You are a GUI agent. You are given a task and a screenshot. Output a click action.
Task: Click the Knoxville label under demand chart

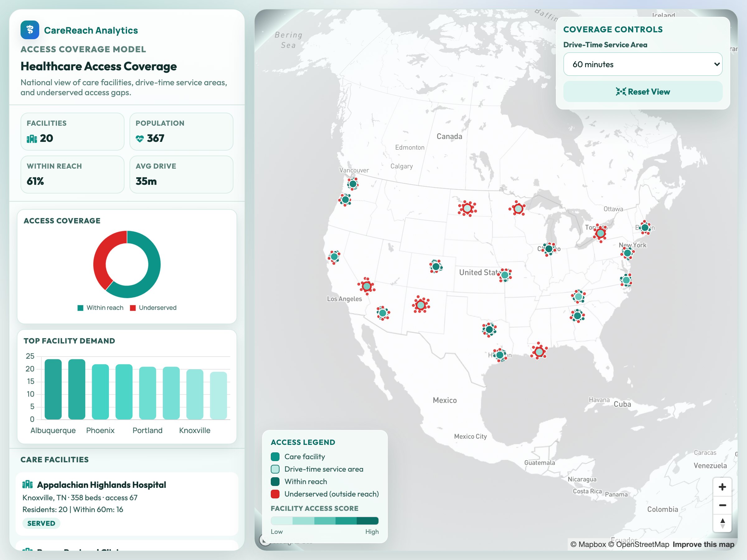(195, 430)
